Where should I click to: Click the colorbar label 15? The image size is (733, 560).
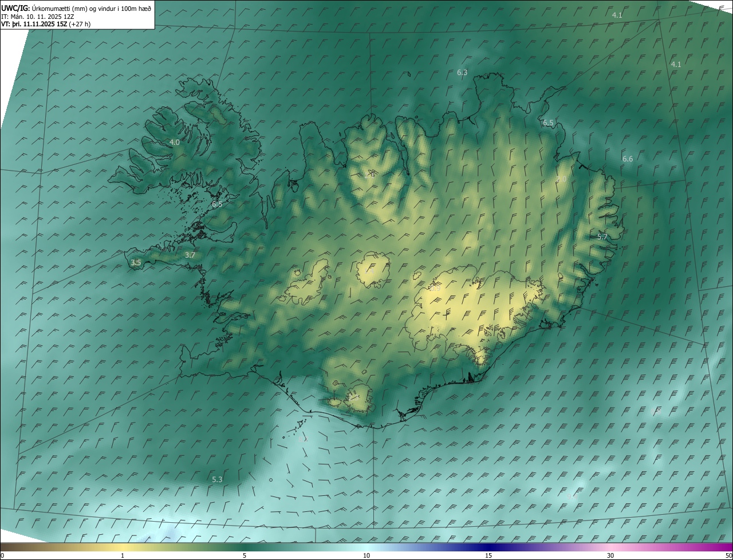coord(488,555)
